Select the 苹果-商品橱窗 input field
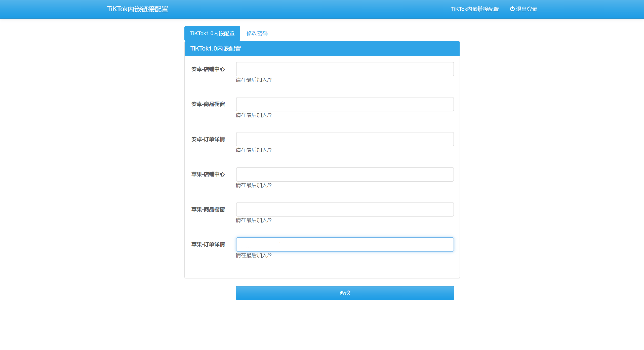Viewport: 644px width, 350px height. point(345,209)
